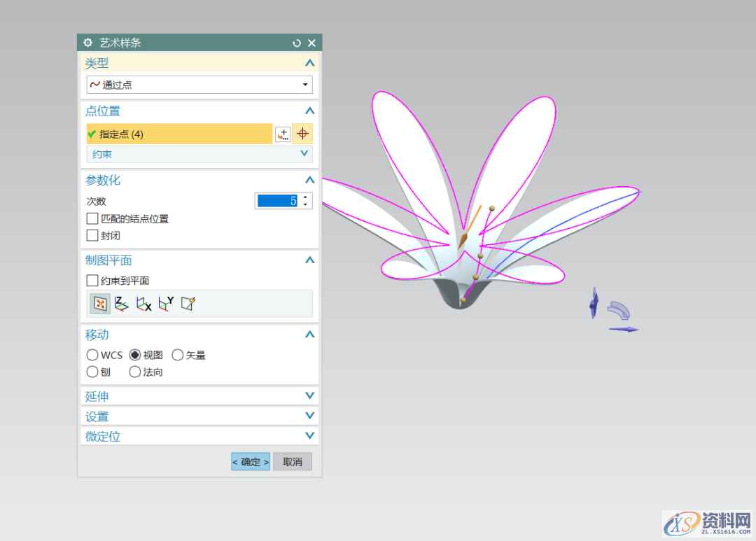Open the point dialog icon beside 指定点

point(282,134)
